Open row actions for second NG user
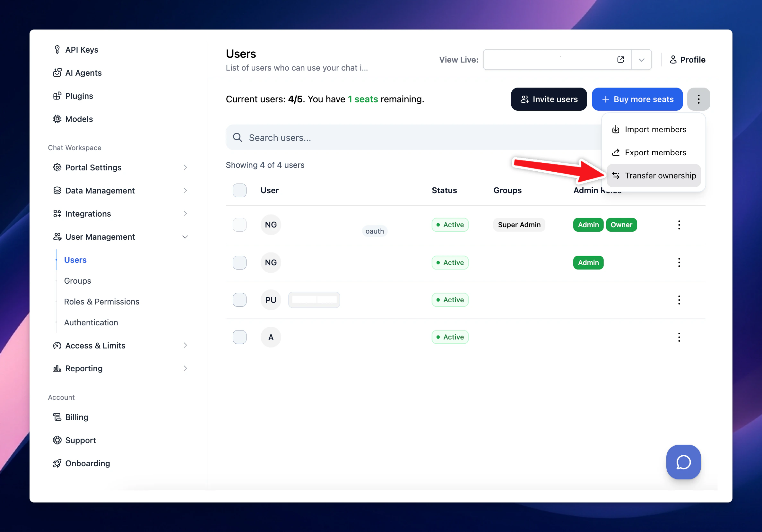The height and width of the screenshot is (532, 762). (679, 263)
